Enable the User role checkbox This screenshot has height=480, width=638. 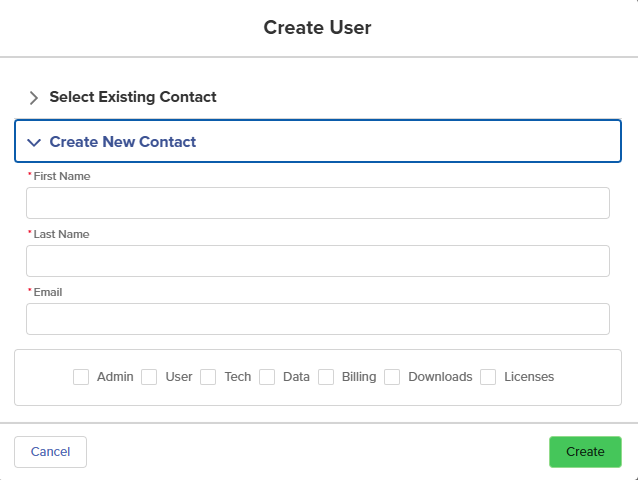[x=149, y=377]
